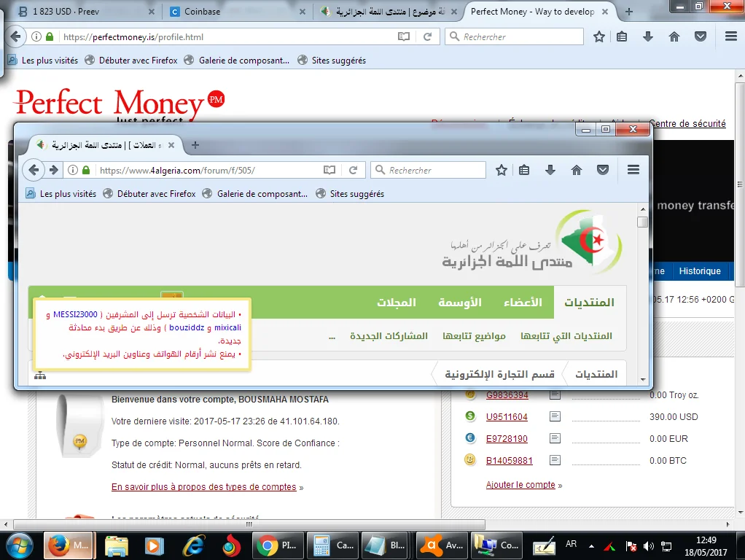
Task: Open hamburger menu in front Firefox window
Action: click(x=633, y=170)
